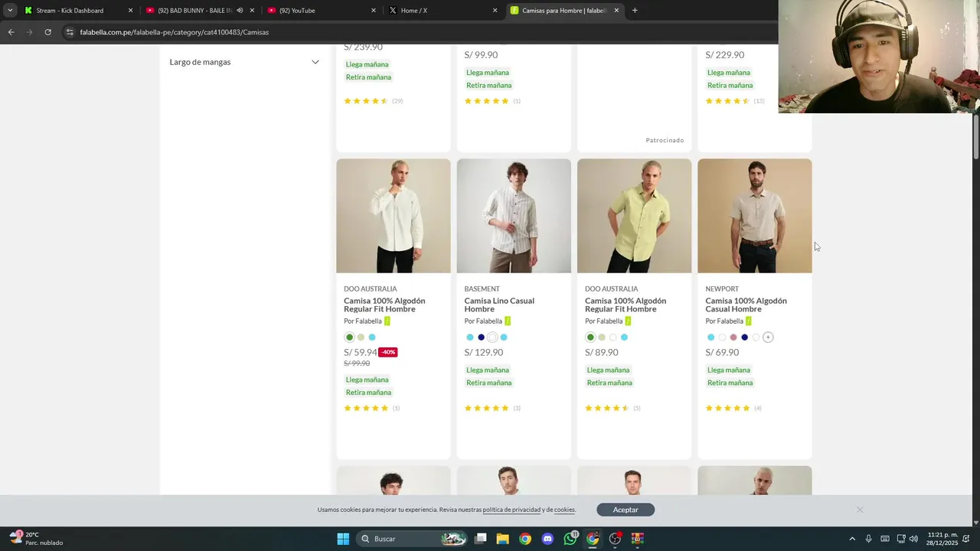The height and width of the screenshot is (551, 980).
Task: Click the BASEMENT brand label
Action: tap(482, 289)
